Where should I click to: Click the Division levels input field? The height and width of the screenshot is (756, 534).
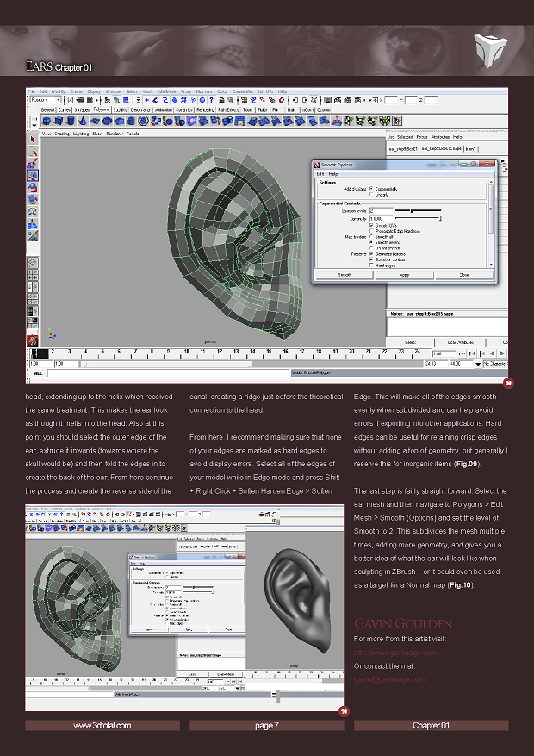[x=382, y=210]
